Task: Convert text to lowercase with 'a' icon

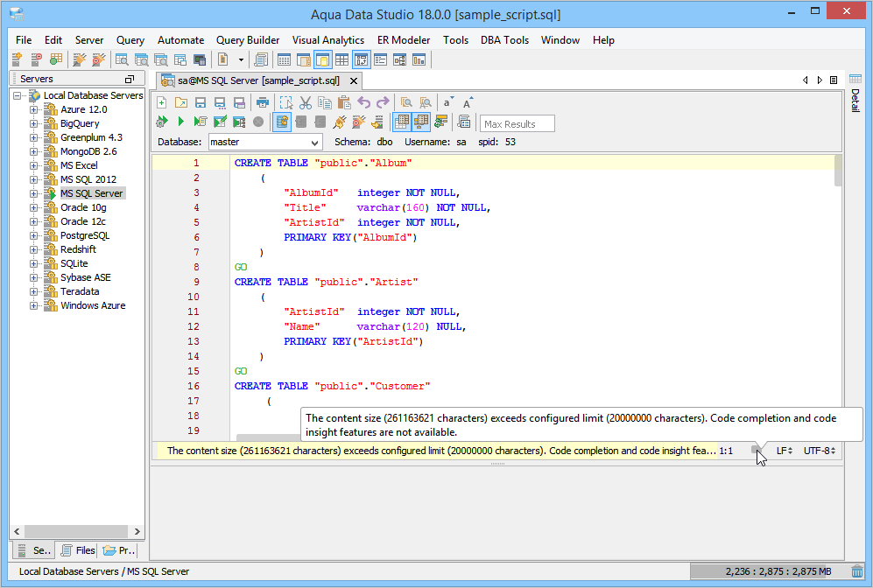Action: (447, 102)
